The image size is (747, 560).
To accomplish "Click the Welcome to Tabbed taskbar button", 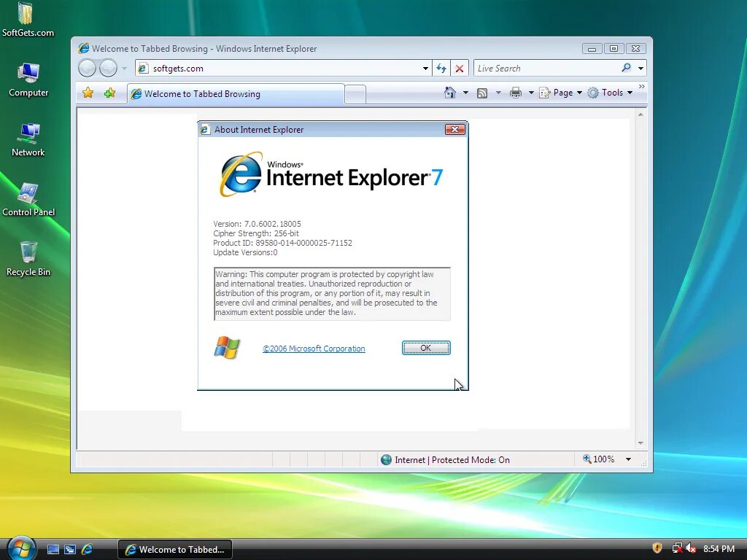I will tap(175, 550).
